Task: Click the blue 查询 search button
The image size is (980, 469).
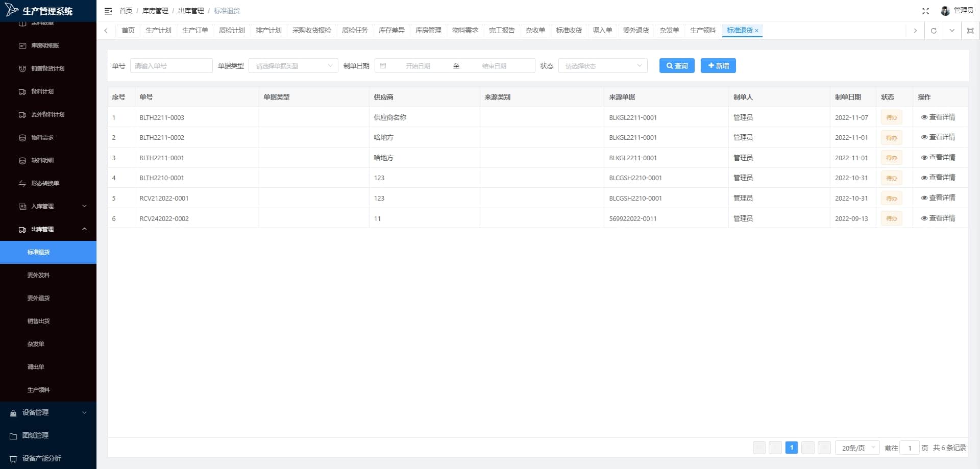Action: (677, 66)
